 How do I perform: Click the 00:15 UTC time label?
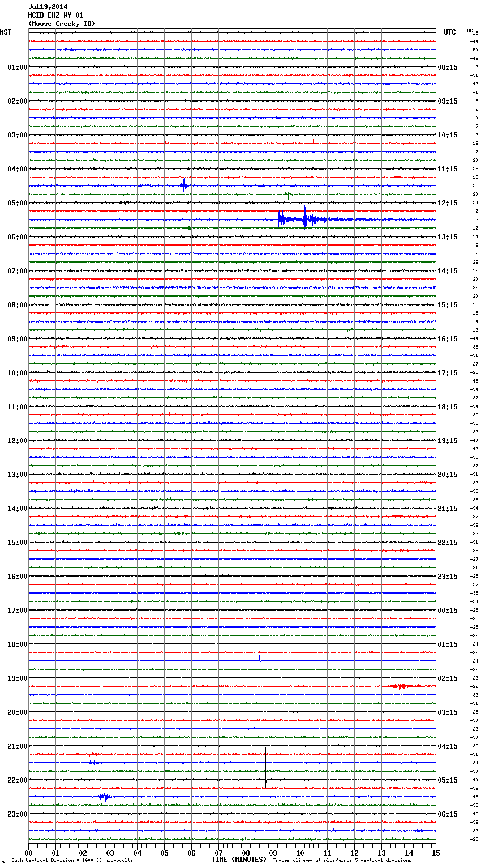[448, 611]
